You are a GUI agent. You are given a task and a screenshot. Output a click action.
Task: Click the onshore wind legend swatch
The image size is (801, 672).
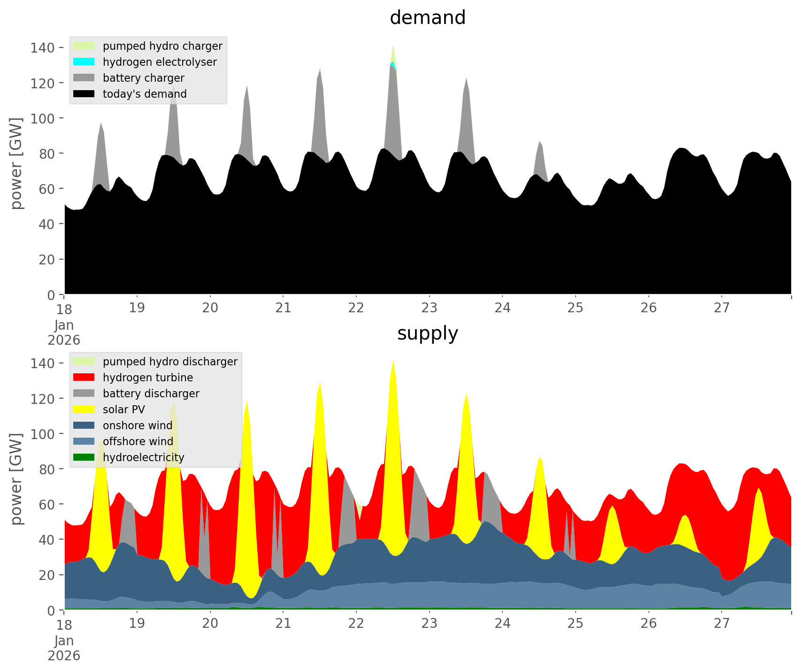click(84, 425)
